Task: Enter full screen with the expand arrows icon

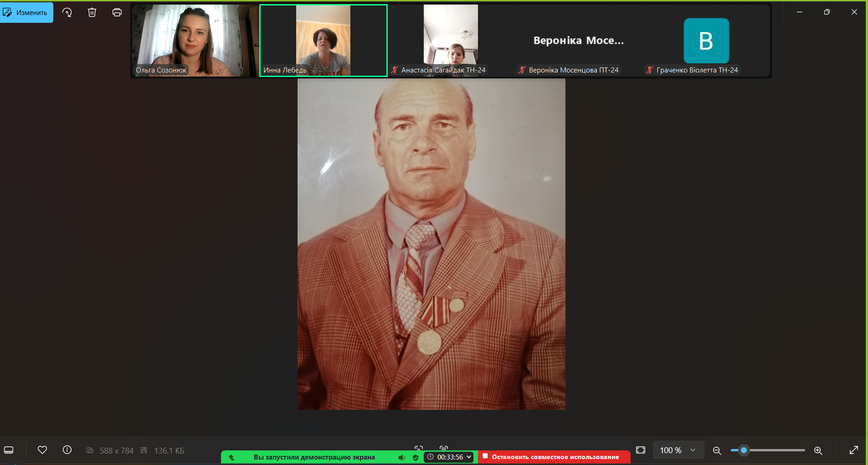Action: coord(854,450)
